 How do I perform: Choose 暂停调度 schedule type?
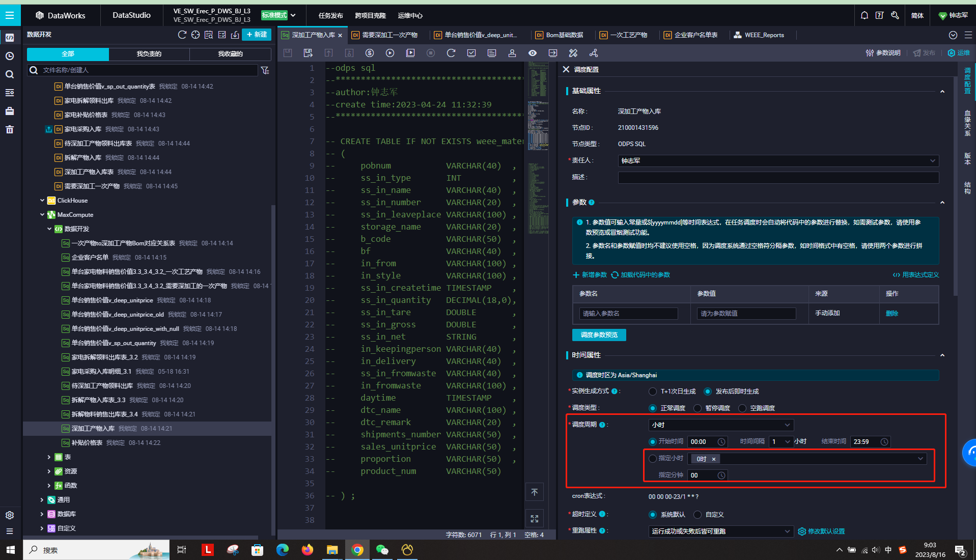[x=698, y=408]
